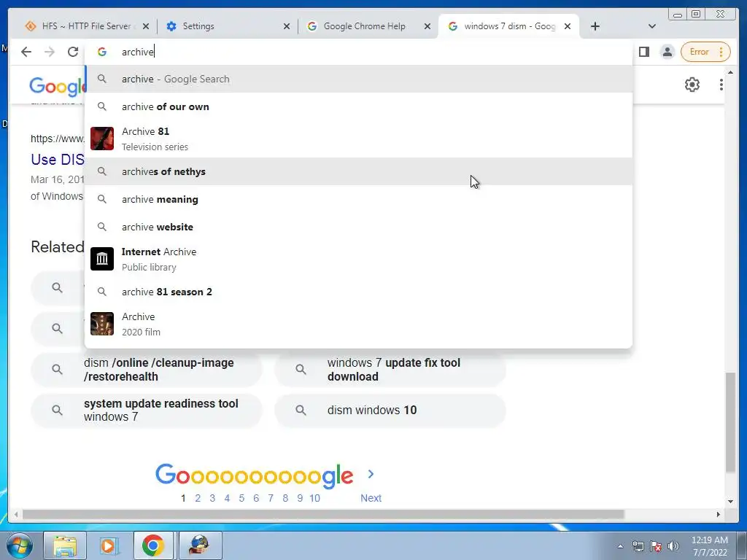747x560 pixels.
Task: Click the vertical scrollbar thumb
Action: [730, 422]
